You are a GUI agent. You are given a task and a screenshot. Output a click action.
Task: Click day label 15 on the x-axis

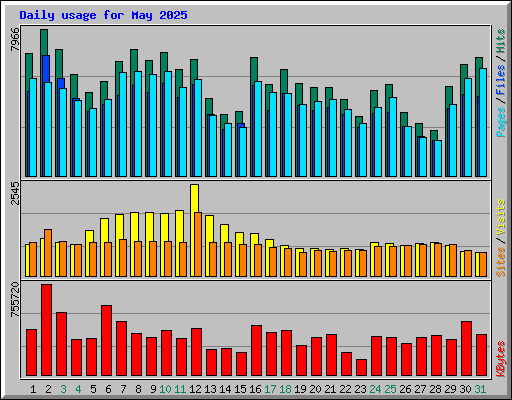tap(240, 389)
